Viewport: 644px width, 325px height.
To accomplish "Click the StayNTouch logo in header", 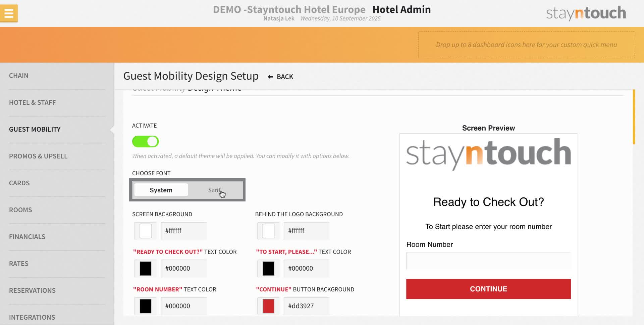I will coord(586,13).
